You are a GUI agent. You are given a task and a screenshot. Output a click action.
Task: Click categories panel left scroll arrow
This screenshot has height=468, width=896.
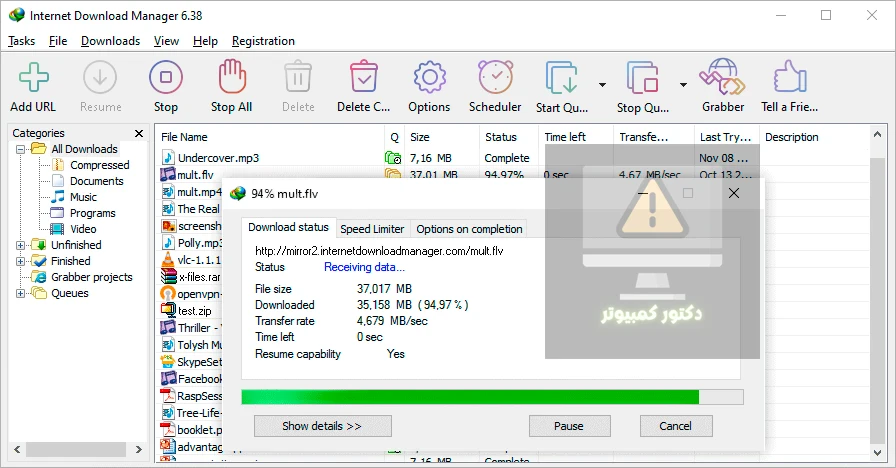(17, 450)
